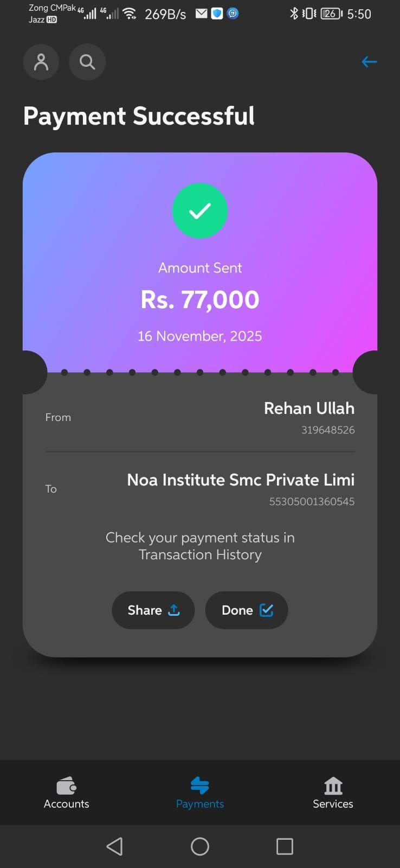Share the payment receipt
Image resolution: width=400 pixels, height=868 pixels.
click(x=153, y=610)
